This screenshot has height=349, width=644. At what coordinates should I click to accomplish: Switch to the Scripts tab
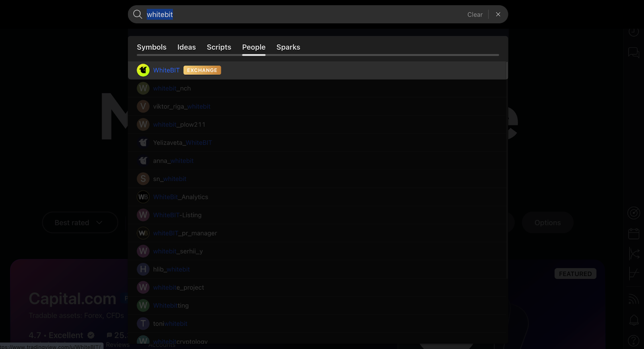[219, 47]
